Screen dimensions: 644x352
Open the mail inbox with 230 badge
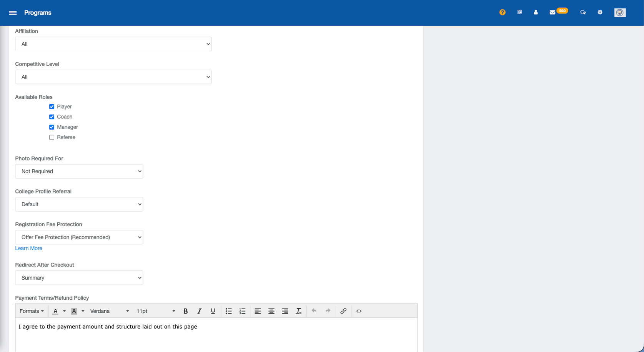558,12
